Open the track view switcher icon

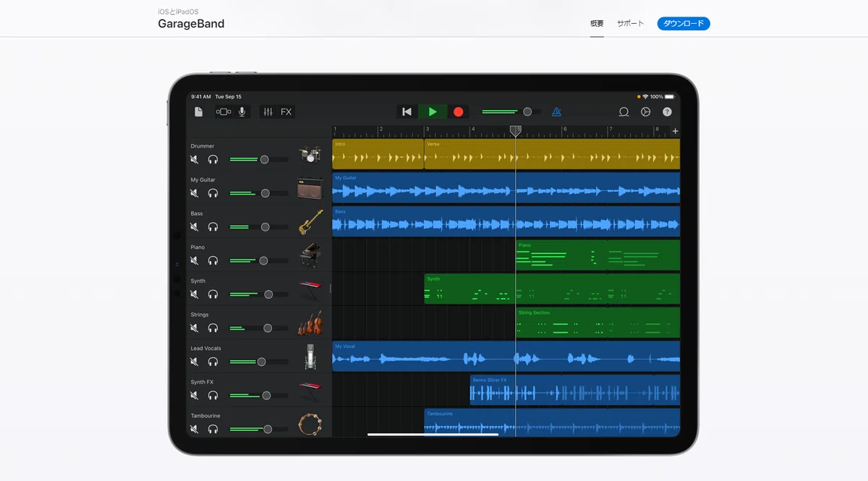click(224, 112)
